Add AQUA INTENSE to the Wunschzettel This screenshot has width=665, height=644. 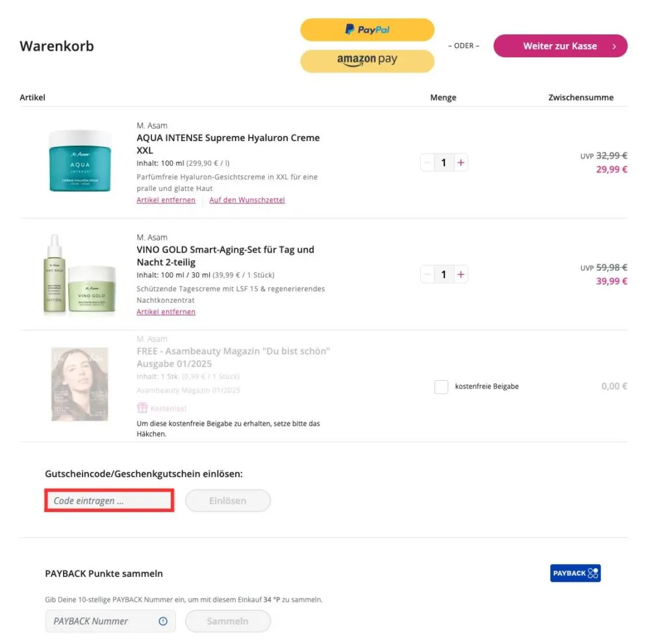(247, 200)
